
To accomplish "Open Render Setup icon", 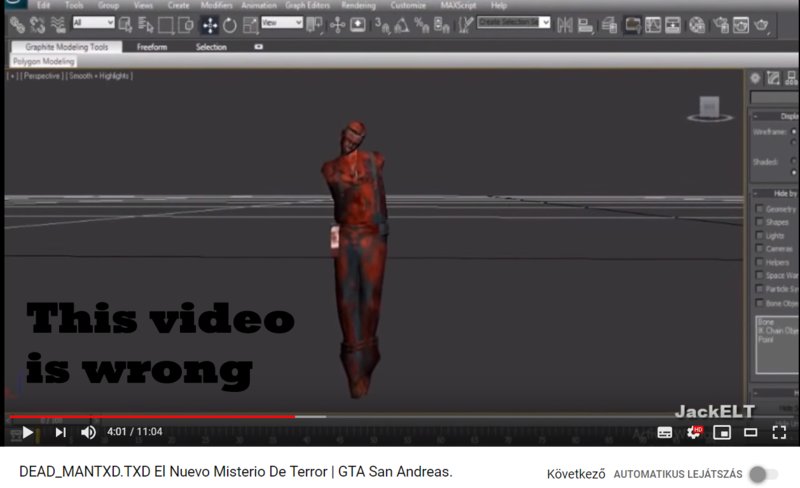I will click(721, 25).
